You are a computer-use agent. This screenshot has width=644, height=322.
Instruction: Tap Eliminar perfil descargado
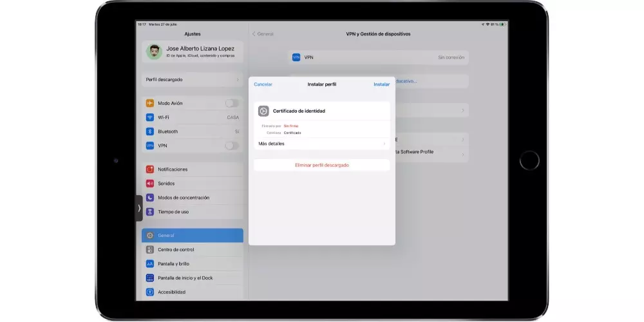tap(321, 165)
